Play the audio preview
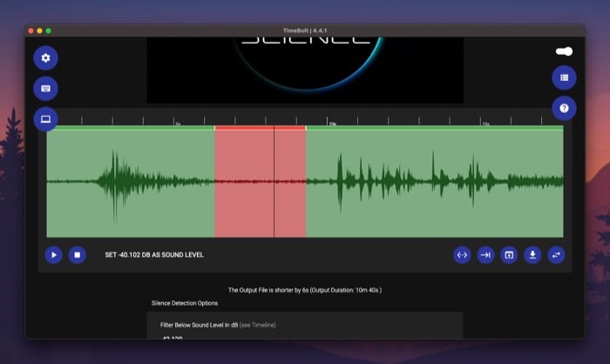 click(54, 255)
